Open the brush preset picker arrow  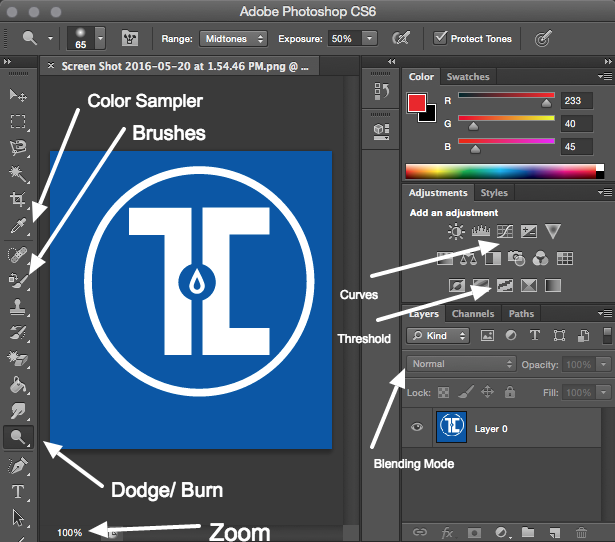(100, 38)
